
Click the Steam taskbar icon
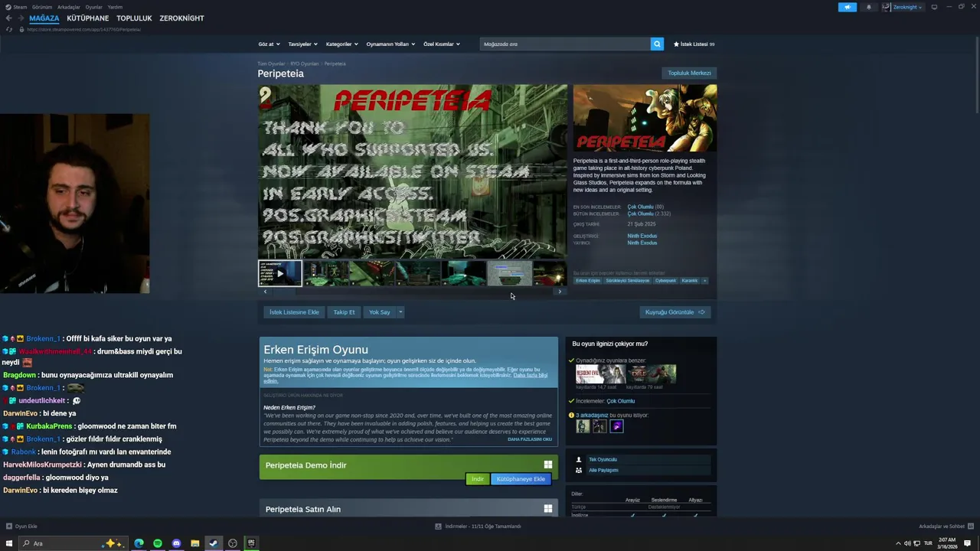coord(214,543)
